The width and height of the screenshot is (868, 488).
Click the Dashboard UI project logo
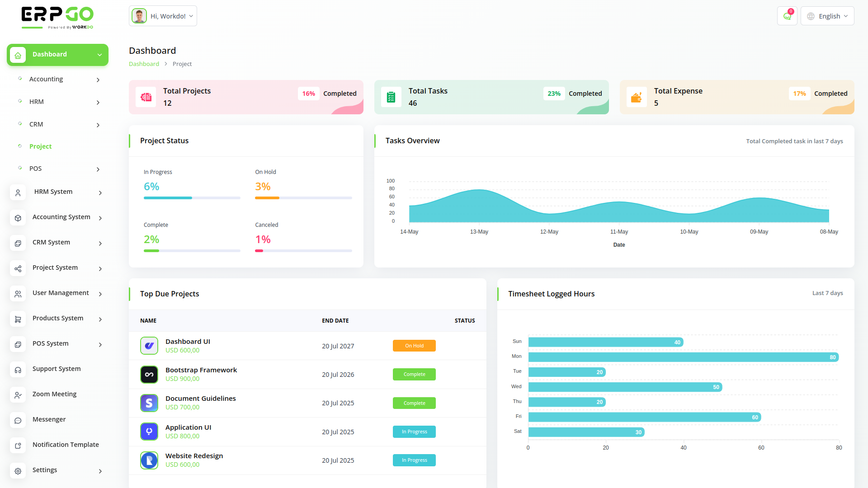pyautogui.click(x=149, y=346)
